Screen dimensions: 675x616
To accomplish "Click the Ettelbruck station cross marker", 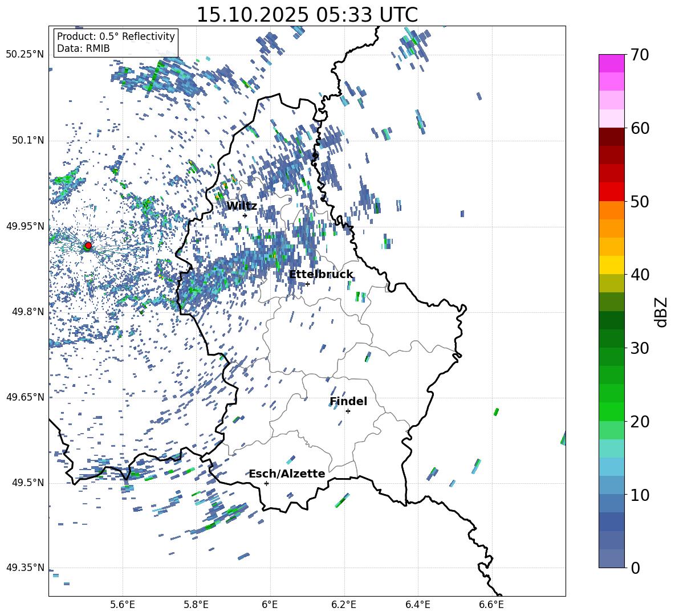I will click(x=307, y=284).
